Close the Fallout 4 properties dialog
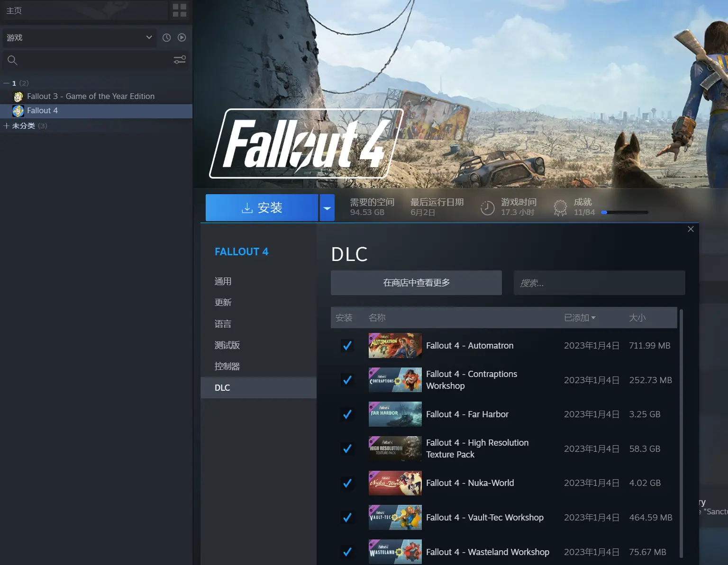The width and height of the screenshot is (728, 565). tap(691, 229)
